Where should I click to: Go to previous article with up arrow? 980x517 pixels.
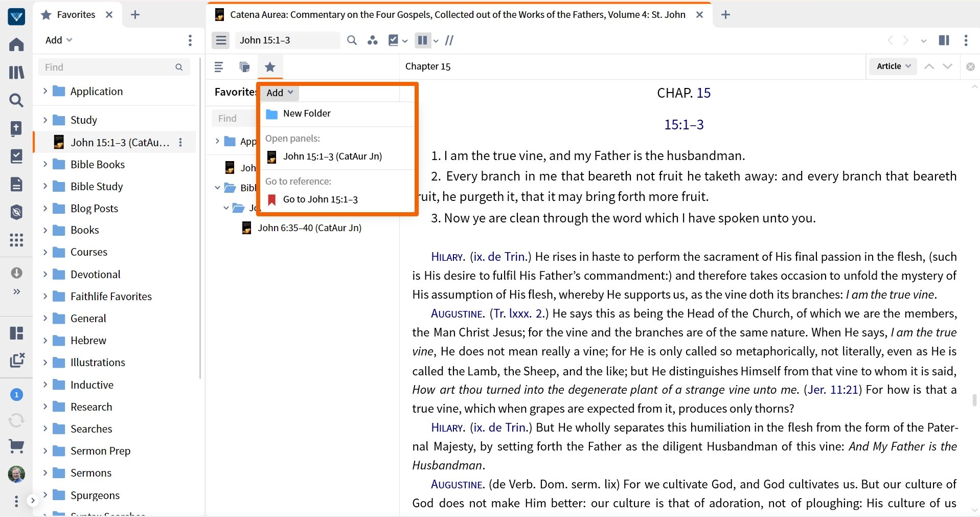tap(929, 66)
